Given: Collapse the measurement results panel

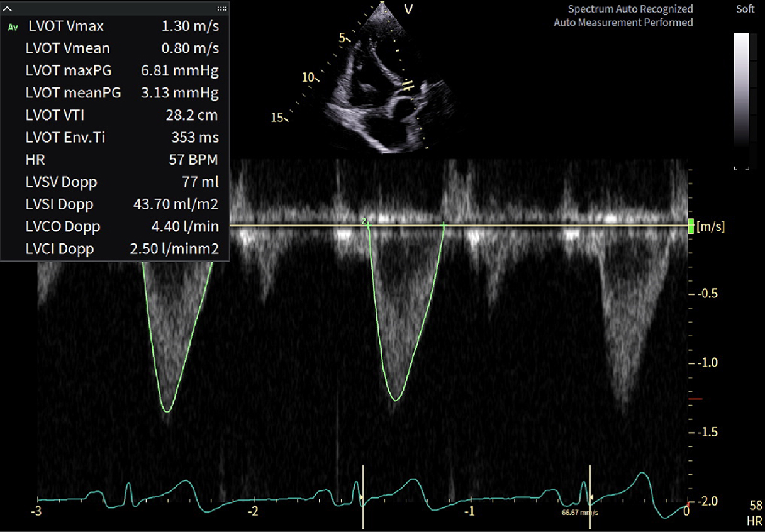Looking at the screenshot, I should [7, 8].
